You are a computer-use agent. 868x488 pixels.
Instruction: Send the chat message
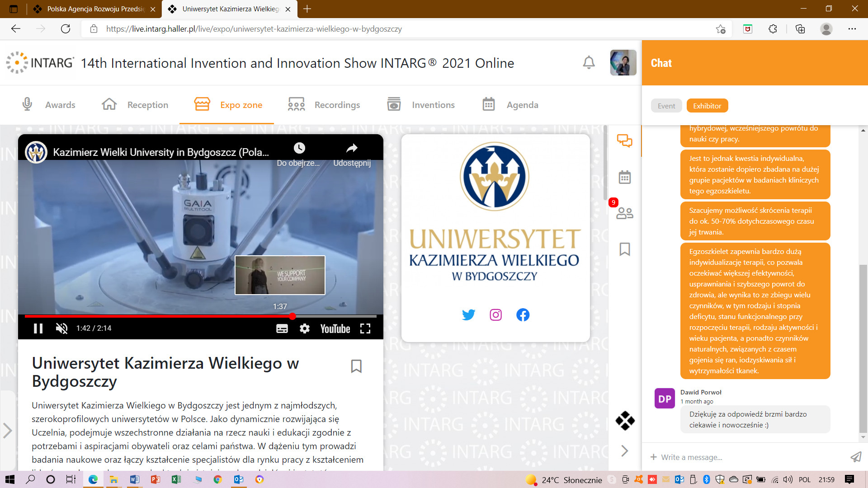tap(856, 457)
